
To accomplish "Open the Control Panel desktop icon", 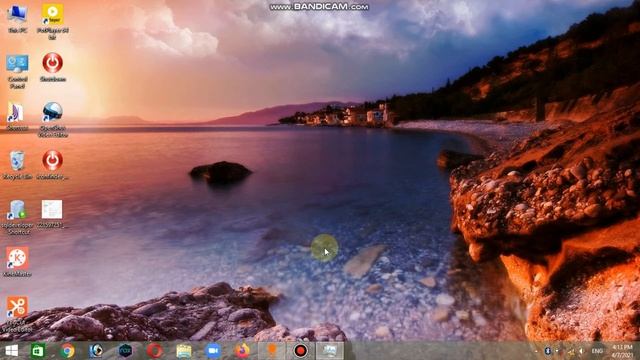I will (18, 71).
